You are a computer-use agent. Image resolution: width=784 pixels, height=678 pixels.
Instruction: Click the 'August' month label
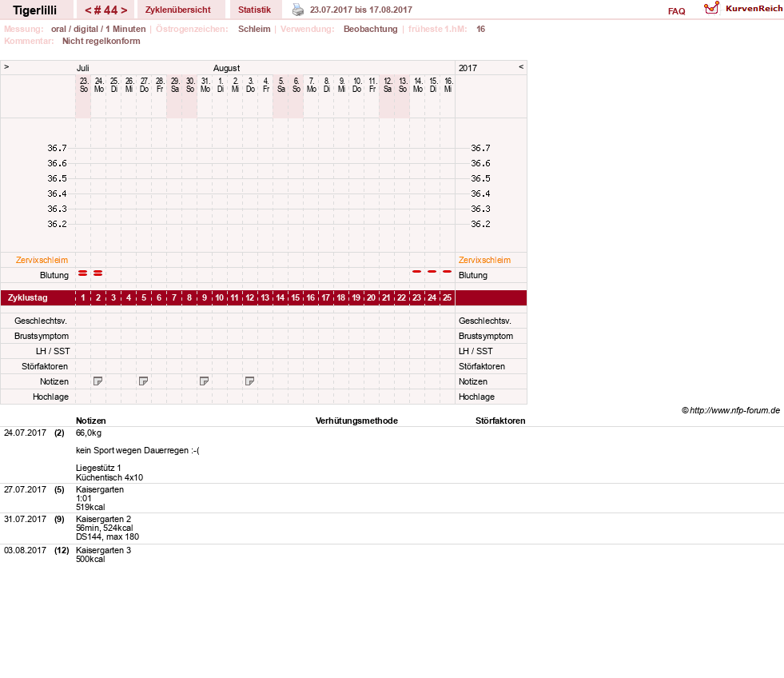[x=226, y=68]
